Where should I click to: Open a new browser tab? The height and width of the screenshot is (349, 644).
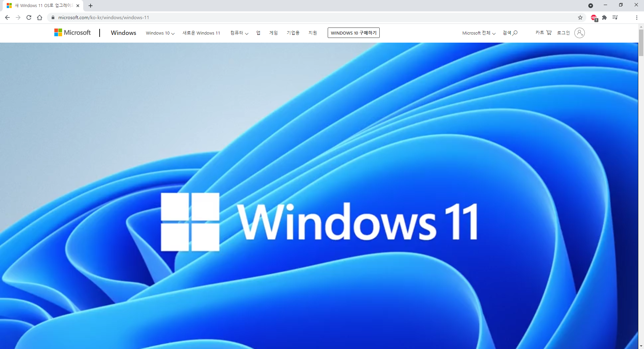[91, 6]
